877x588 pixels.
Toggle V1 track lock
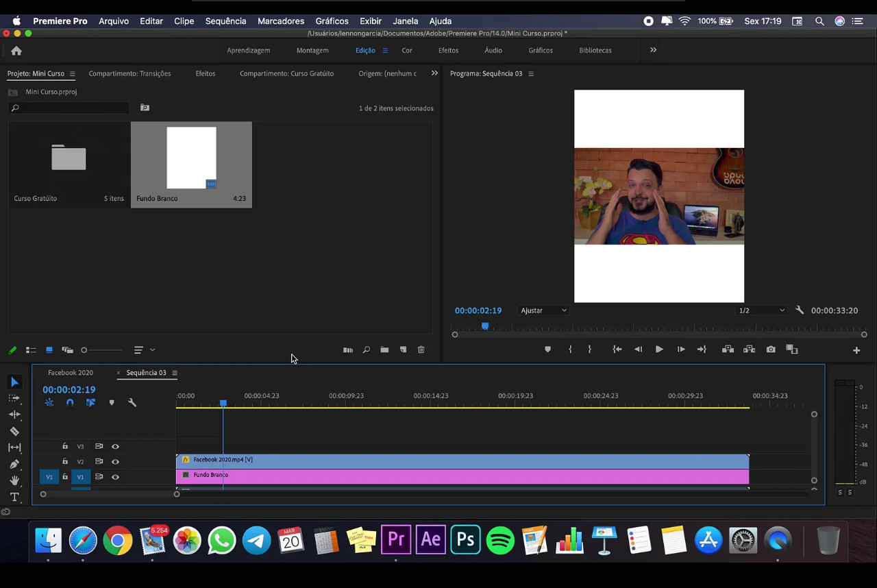[x=65, y=476]
